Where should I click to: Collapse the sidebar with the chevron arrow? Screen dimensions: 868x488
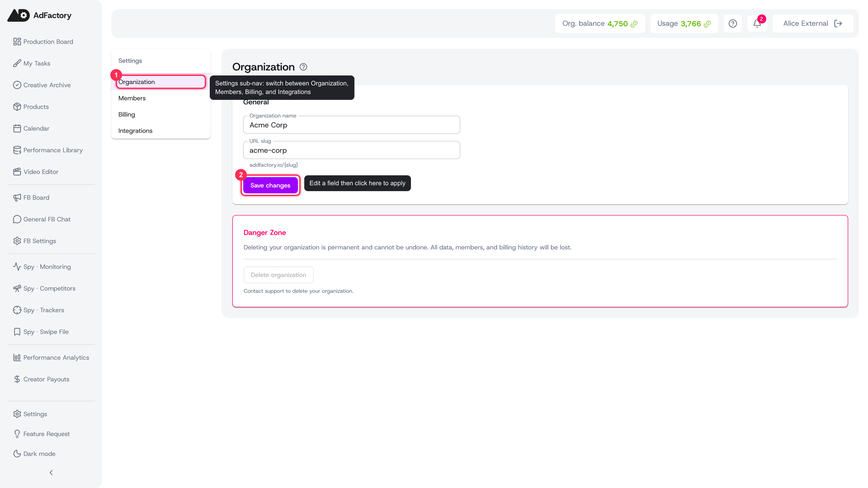(x=51, y=472)
